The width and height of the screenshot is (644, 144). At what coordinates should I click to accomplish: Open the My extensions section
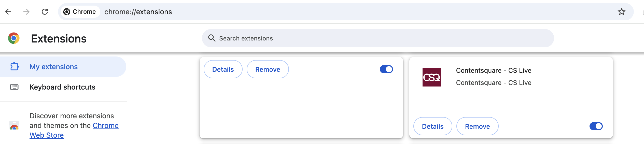point(53,67)
